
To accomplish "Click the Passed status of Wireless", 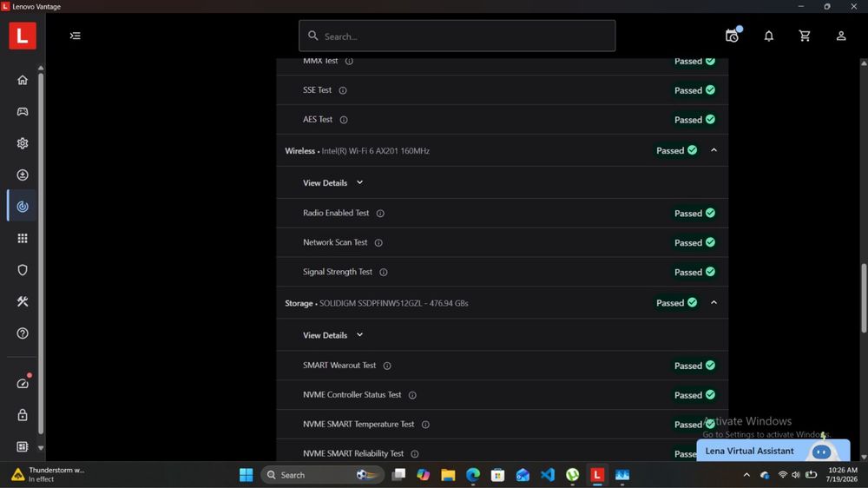I will 676,150.
